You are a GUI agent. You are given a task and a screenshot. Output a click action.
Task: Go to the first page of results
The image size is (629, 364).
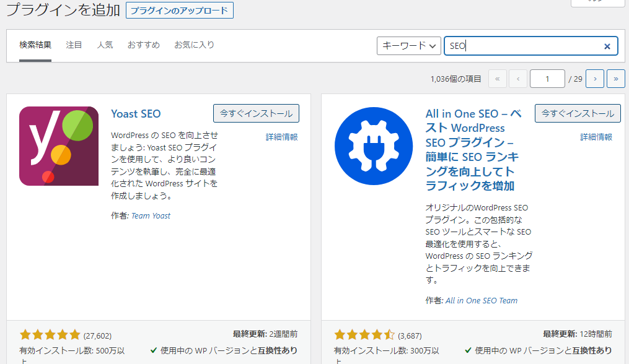(x=498, y=79)
